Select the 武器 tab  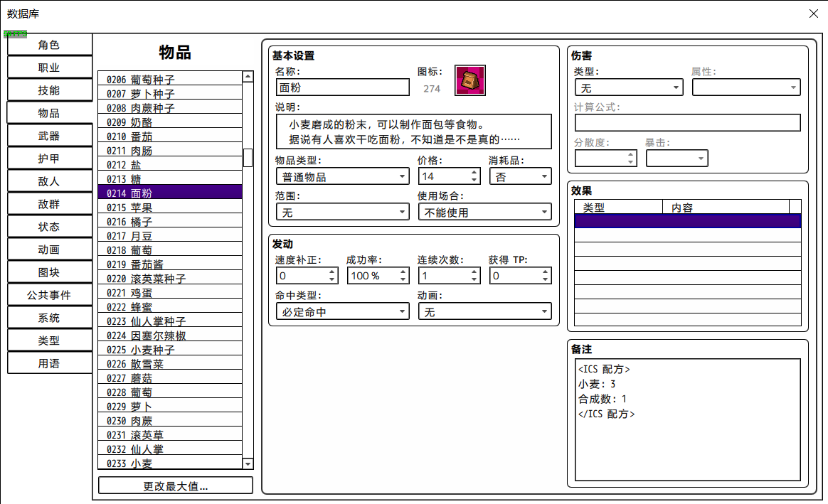click(x=50, y=136)
